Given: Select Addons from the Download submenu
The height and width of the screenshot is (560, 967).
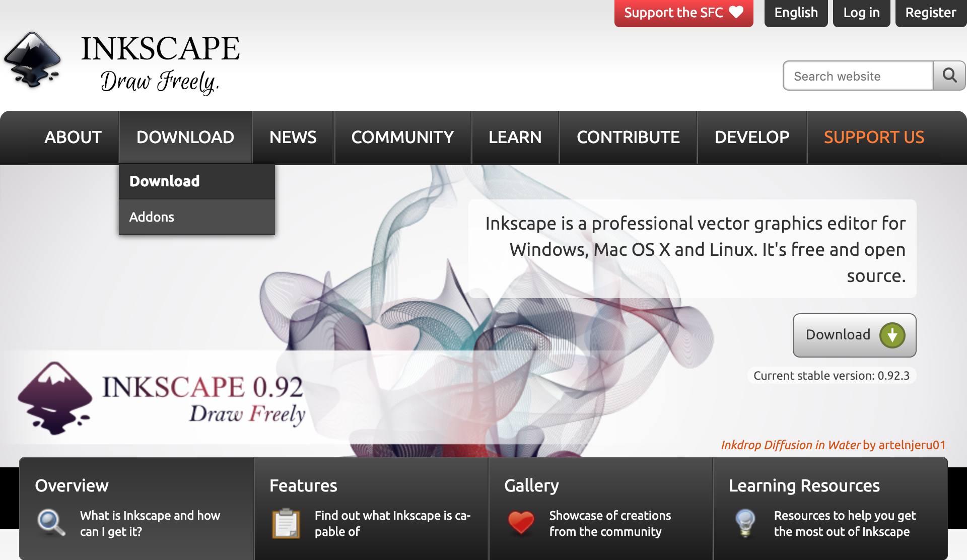Looking at the screenshot, I should (152, 217).
